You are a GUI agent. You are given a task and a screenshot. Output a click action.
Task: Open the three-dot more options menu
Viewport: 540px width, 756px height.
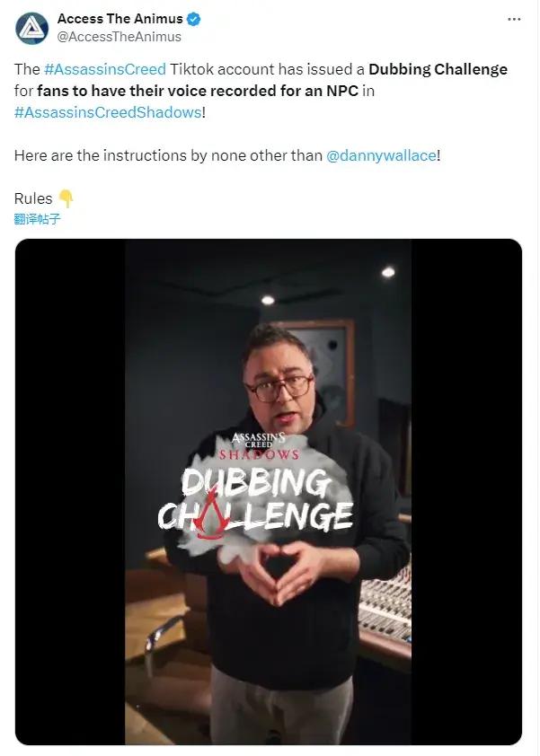(x=513, y=19)
